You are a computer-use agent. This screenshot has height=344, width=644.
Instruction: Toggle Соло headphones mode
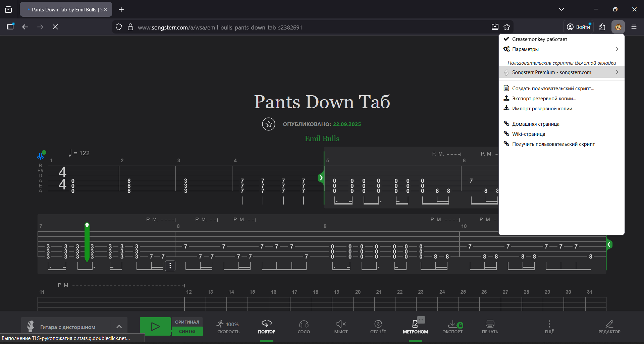(304, 327)
